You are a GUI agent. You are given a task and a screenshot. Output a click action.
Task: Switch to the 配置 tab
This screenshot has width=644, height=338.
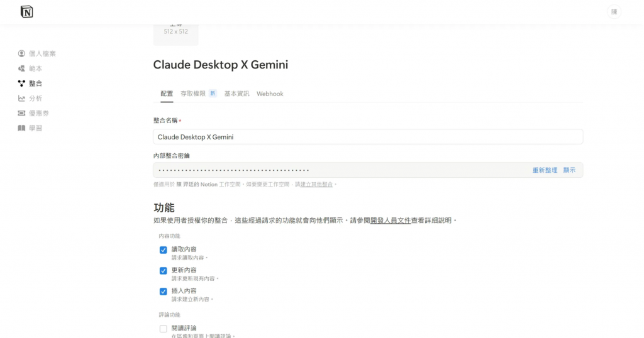(167, 94)
